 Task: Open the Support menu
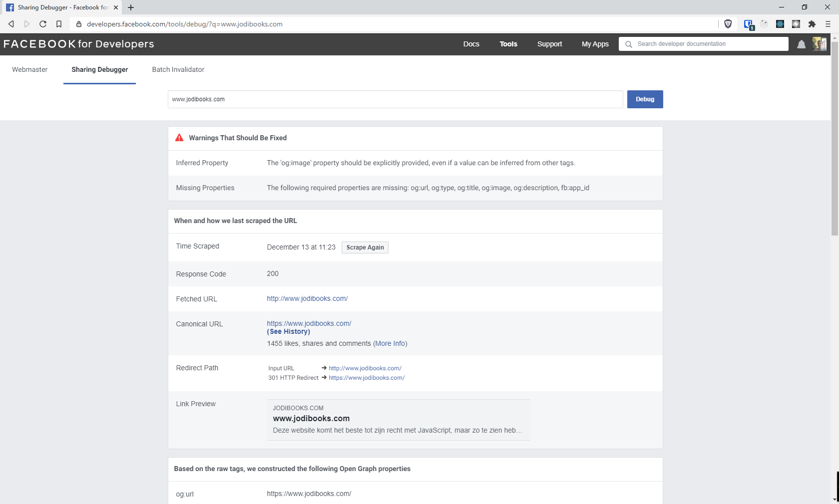549,44
